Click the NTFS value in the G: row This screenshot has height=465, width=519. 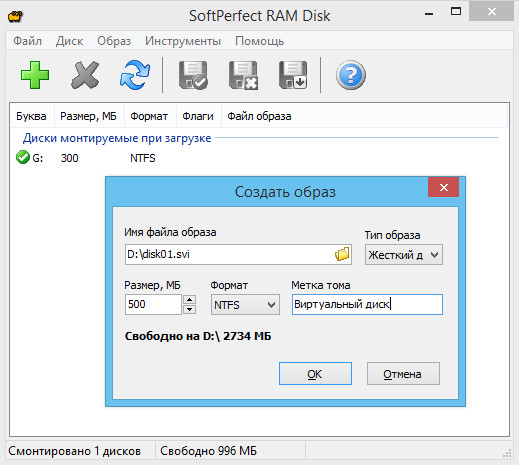pyautogui.click(x=143, y=158)
